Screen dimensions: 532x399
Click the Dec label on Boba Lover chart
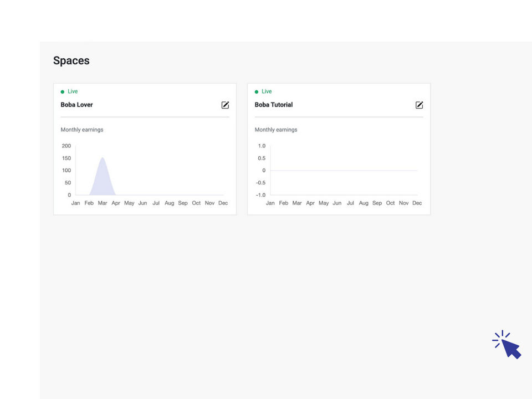pos(223,203)
